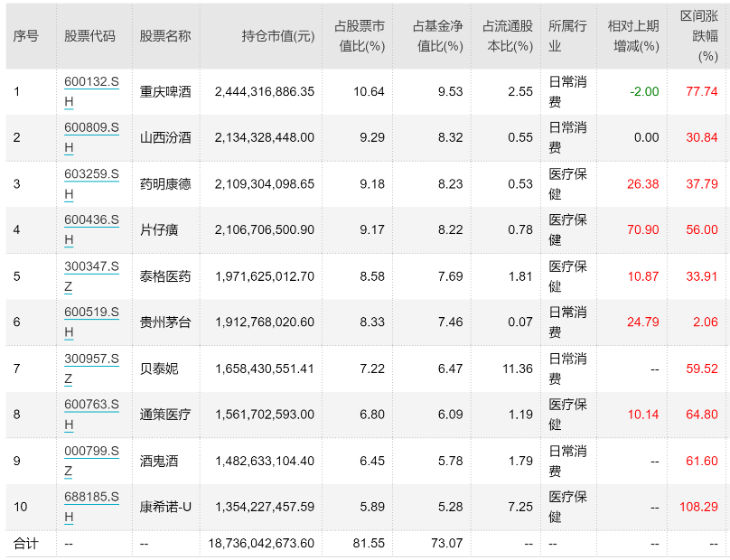Click the 股票代码 column header

89,36
